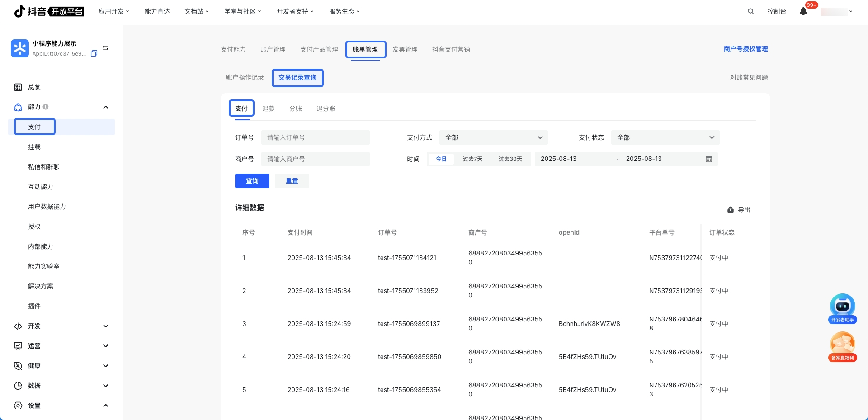
Task: Open the calendar date picker icon
Action: point(708,159)
